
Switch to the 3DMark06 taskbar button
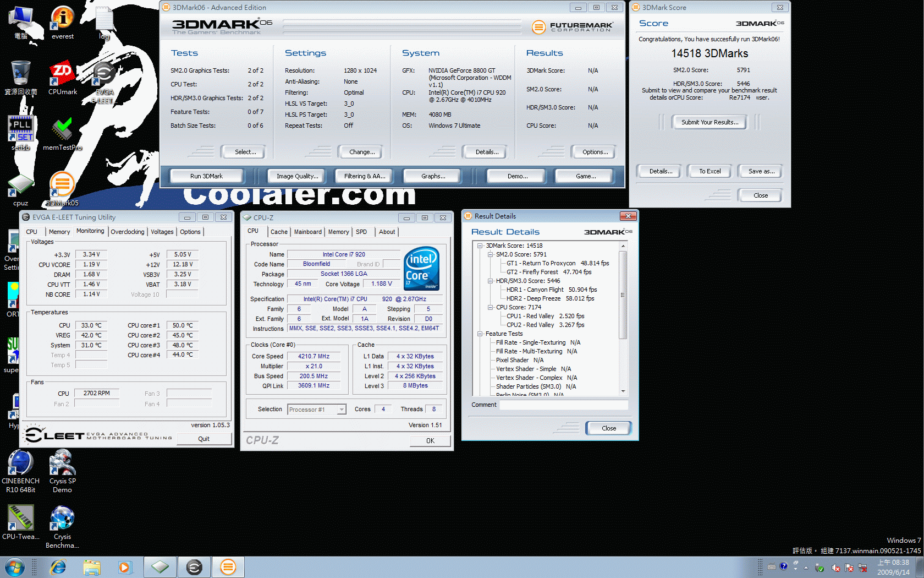(228, 567)
